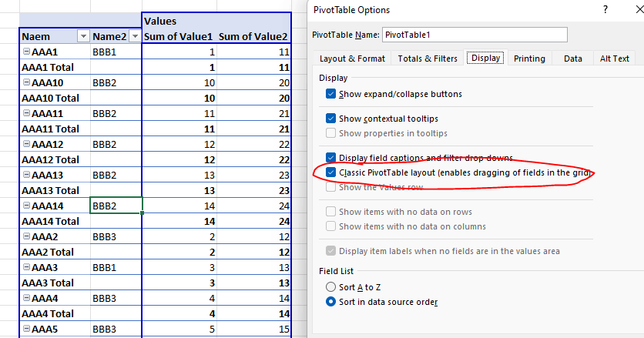Select the AAA2 Total row label

(55, 252)
